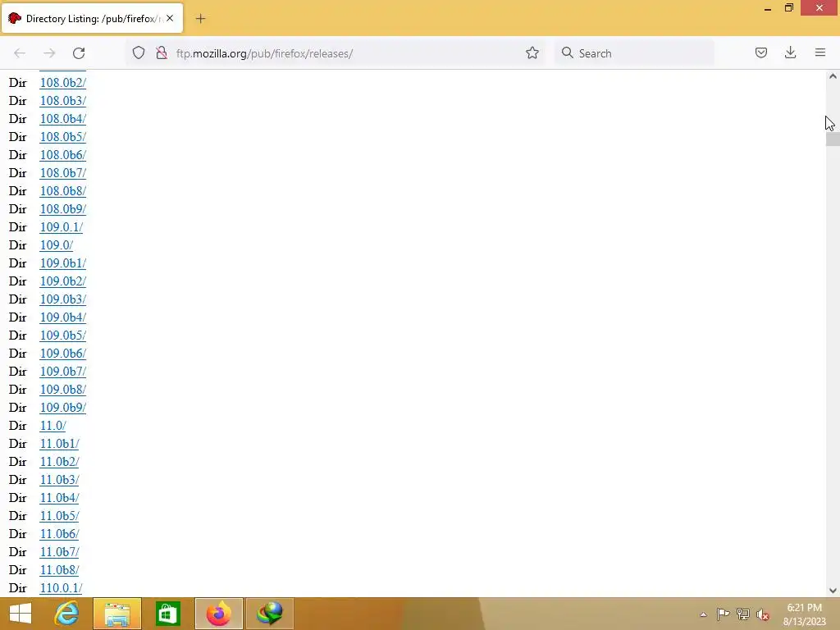The height and width of the screenshot is (630, 840).
Task: Open the 108.0b5/ directory
Action: point(62,137)
